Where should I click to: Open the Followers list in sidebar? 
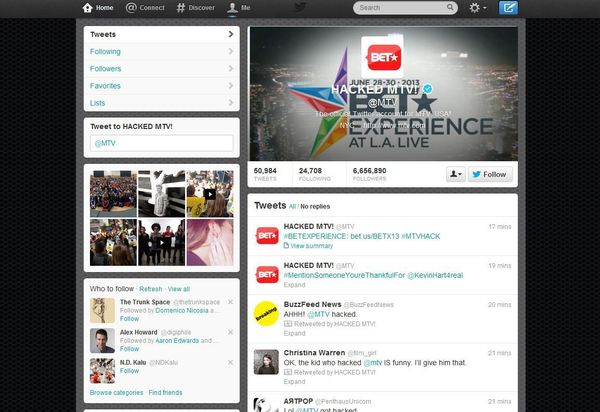coord(161,69)
